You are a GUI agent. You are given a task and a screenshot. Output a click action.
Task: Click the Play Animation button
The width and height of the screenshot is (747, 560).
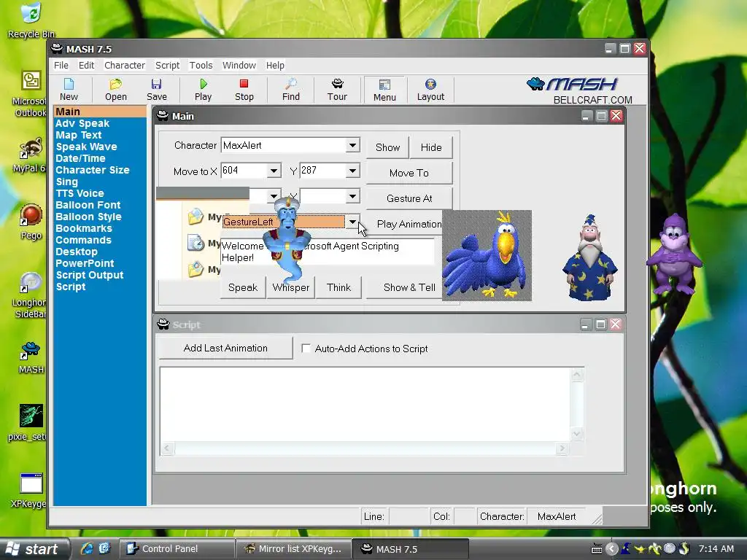(404, 224)
